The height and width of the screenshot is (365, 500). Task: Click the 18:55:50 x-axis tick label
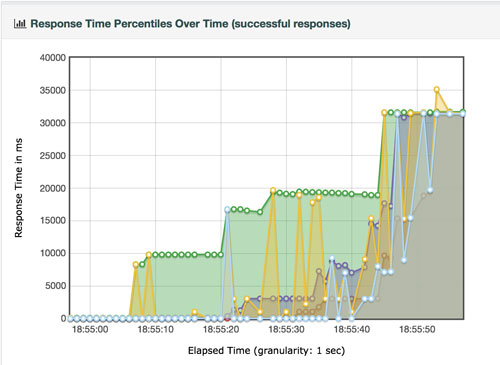(x=417, y=330)
